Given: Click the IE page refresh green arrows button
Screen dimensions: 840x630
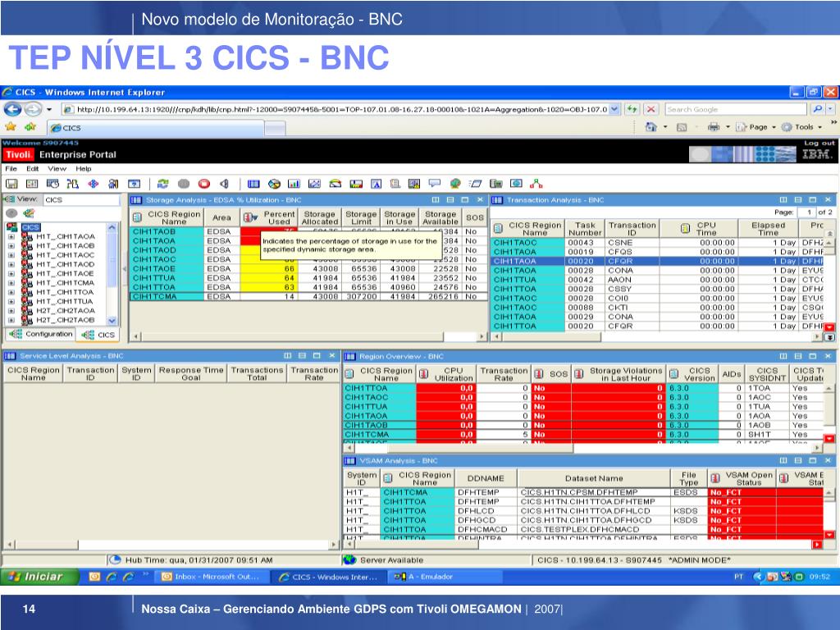Looking at the screenshot, I should coord(632,109).
